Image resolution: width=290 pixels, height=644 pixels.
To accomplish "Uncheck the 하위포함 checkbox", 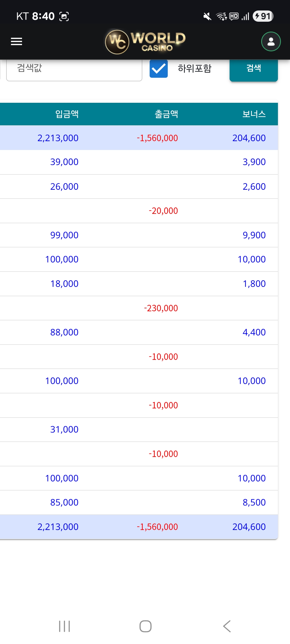I will [159, 69].
